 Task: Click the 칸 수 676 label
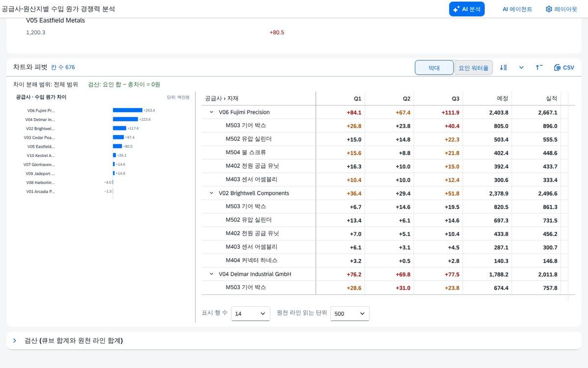tap(63, 67)
